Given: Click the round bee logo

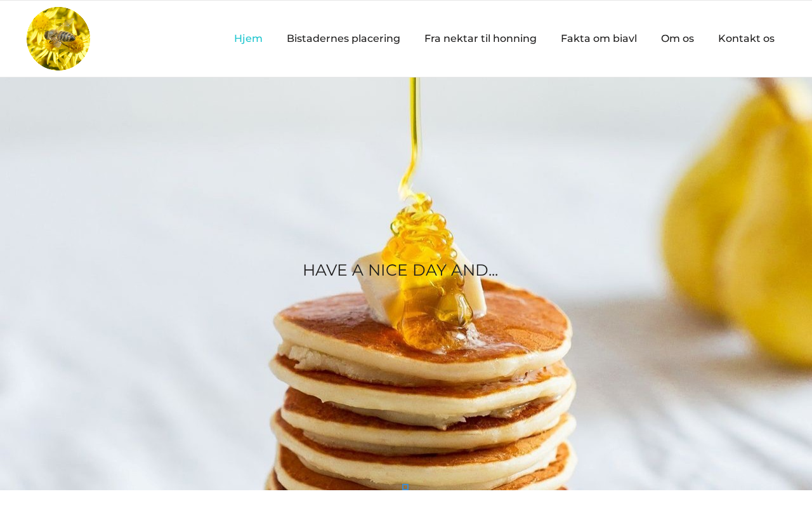Looking at the screenshot, I should click(x=58, y=39).
